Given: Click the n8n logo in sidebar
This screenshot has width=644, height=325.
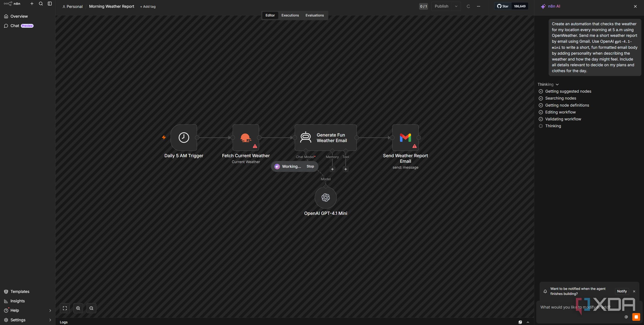Looking at the screenshot, I should pyautogui.click(x=12, y=4).
